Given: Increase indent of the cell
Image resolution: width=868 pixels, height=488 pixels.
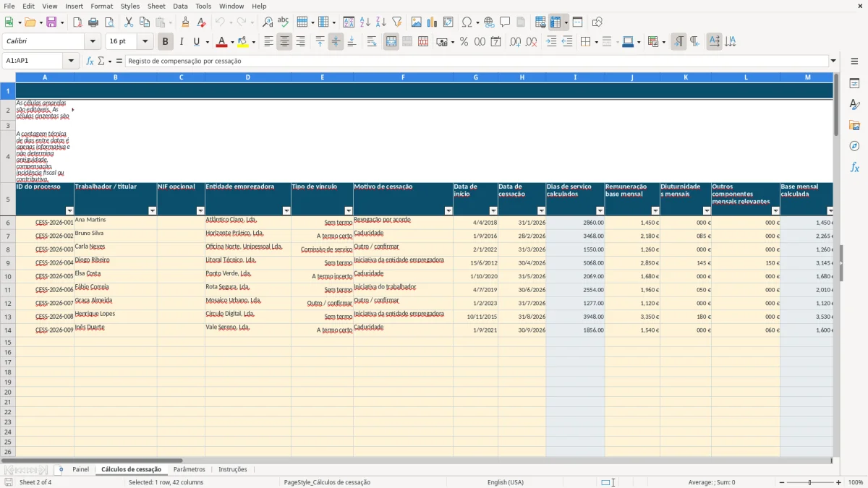Looking at the screenshot, I should point(551,42).
